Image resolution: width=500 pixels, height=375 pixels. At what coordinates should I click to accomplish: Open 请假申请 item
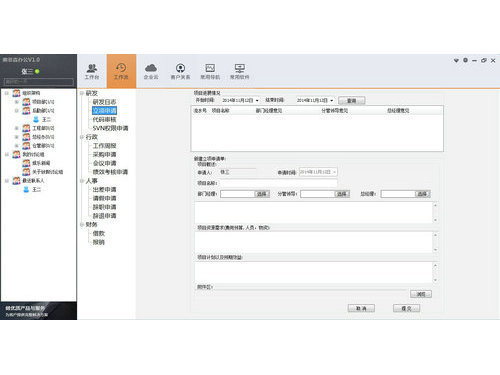pyautogui.click(x=104, y=198)
